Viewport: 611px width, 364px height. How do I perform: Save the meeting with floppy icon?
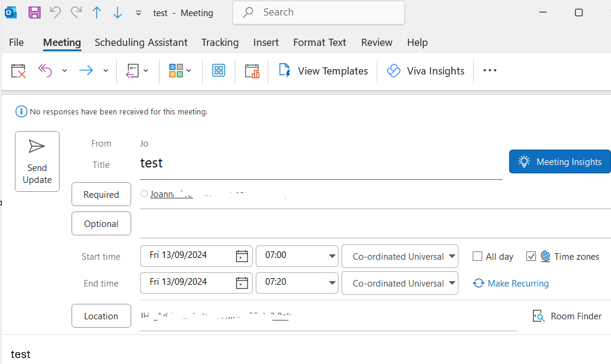[x=35, y=13]
